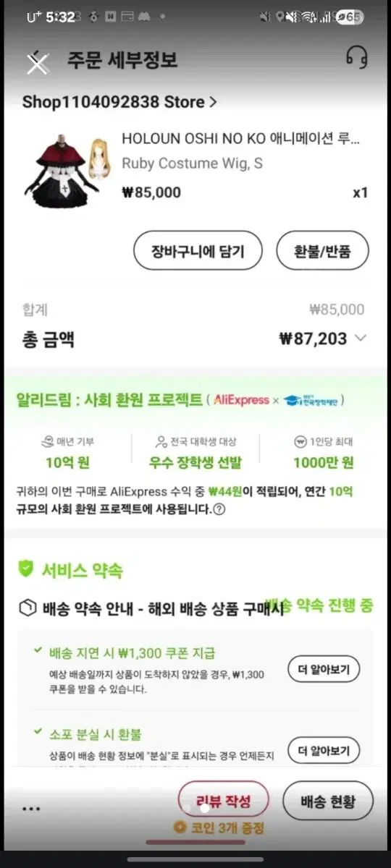
Task: Tap the store name chevron arrow
Action: (212, 103)
